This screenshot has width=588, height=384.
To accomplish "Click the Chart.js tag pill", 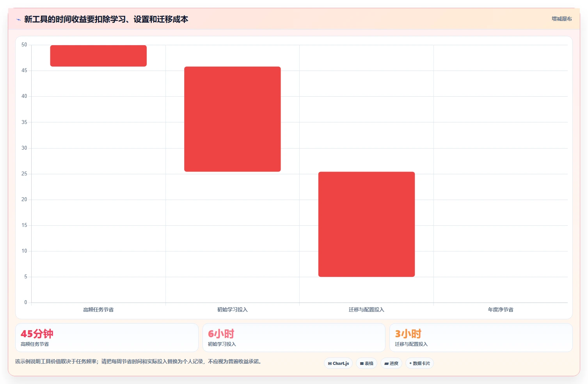I will point(338,363).
